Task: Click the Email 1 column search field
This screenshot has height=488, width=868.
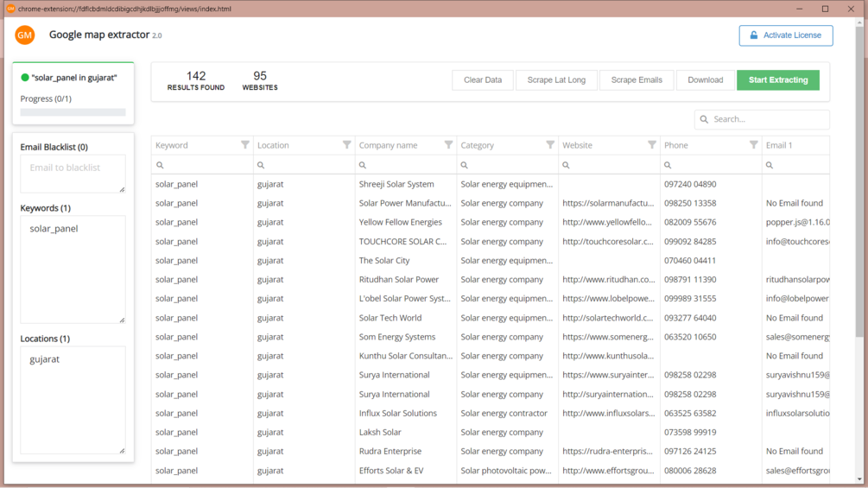Action: 795,165
